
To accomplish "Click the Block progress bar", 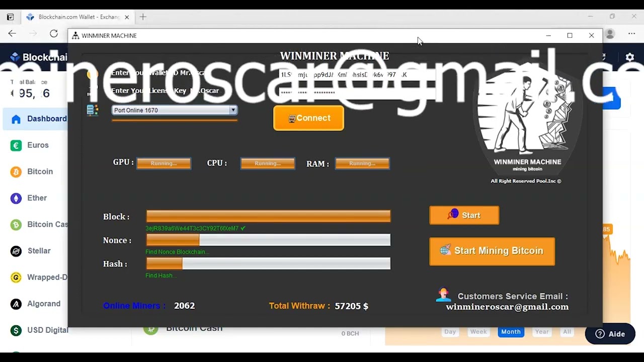I will 268,216.
